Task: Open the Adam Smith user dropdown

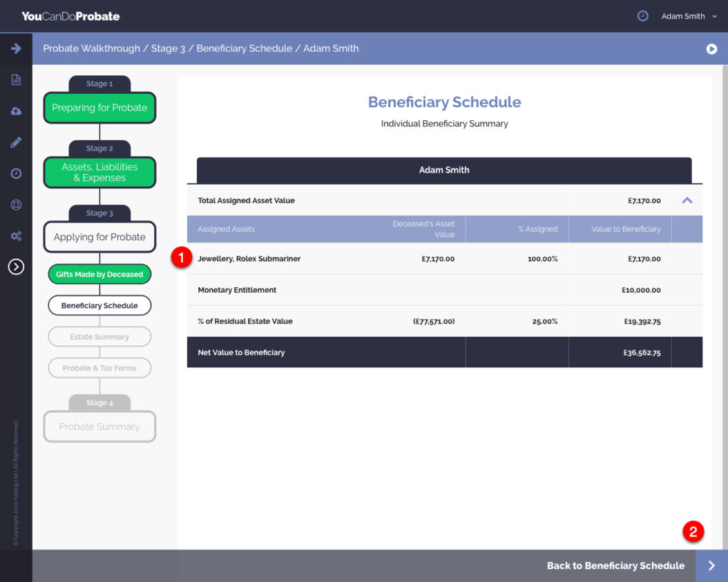Action: (x=688, y=16)
